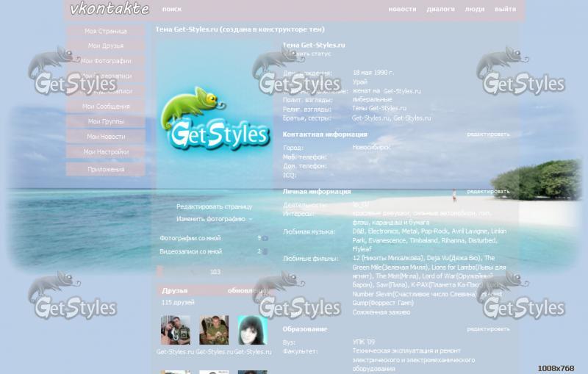Click 12 (Никиты Михалкова) film
Screen dimensions: 588x374
pos(387,258)
